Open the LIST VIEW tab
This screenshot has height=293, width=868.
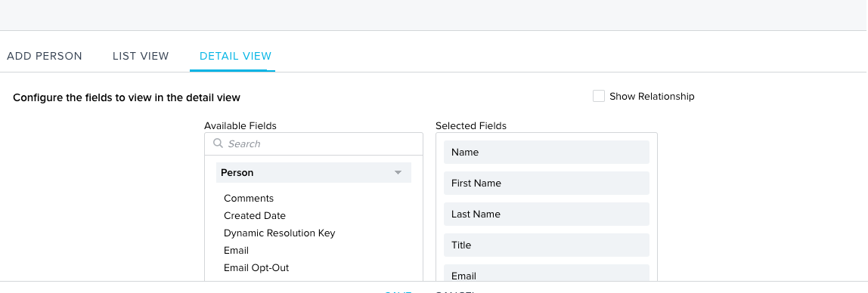click(141, 56)
